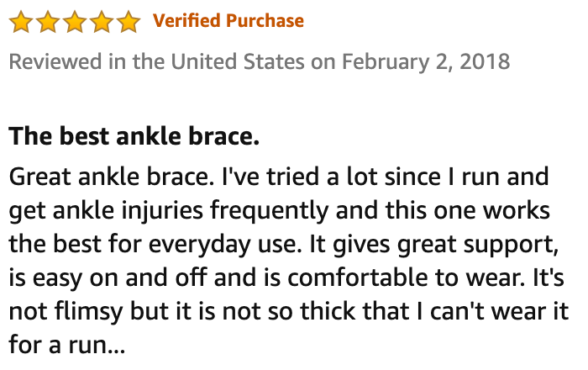Click the review date February 2, 2018
This screenshot has width=588, height=370.
[x=426, y=62]
